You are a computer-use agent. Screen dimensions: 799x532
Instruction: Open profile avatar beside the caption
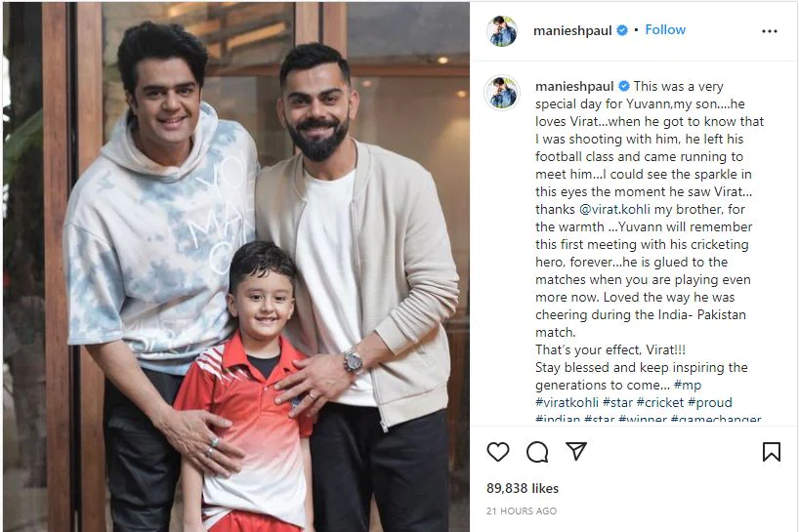(502, 93)
